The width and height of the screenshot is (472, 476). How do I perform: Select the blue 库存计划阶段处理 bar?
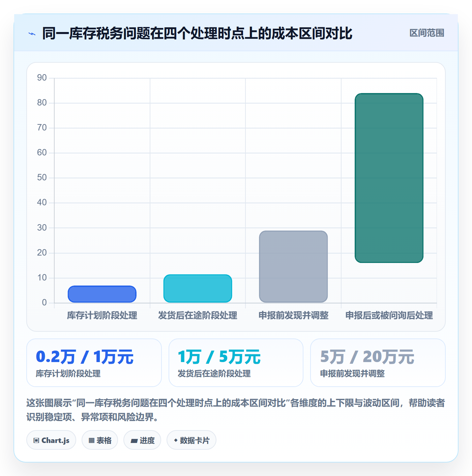(x=102, y=294)
